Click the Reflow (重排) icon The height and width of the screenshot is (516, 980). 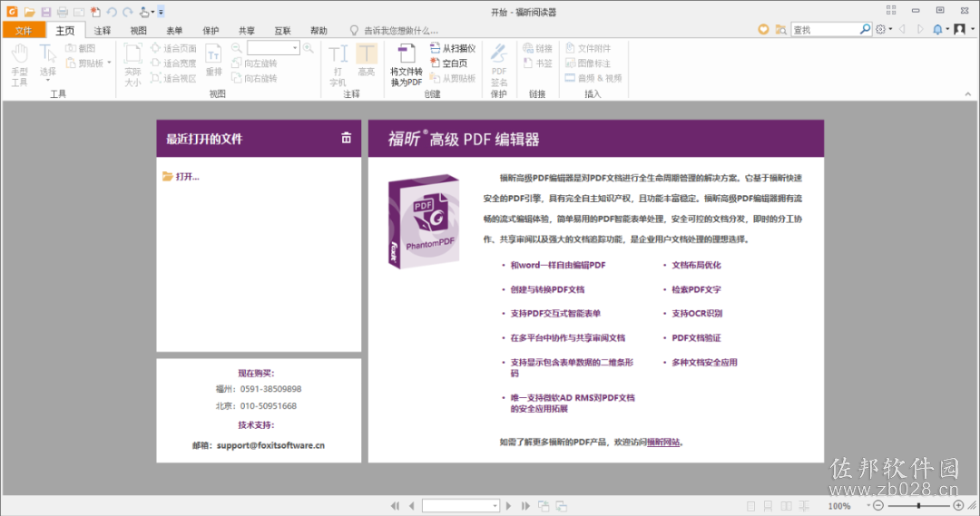[214, 60]
